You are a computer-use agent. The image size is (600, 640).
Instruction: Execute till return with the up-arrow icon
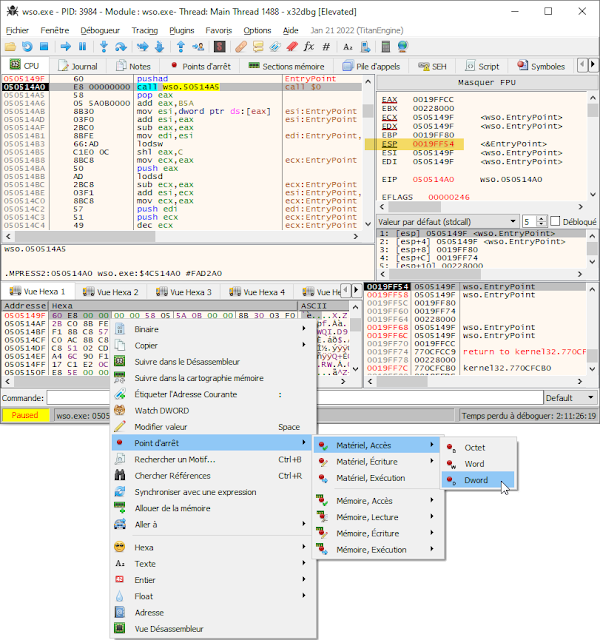pos(181,47)
